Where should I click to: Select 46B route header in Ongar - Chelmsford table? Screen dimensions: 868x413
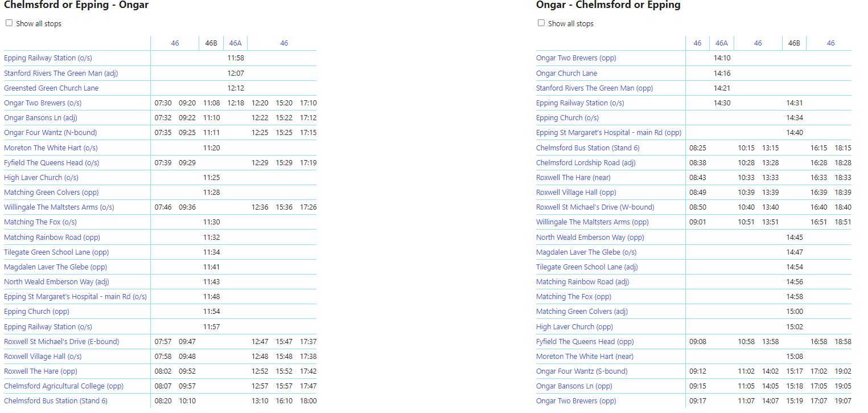[794, 43]
